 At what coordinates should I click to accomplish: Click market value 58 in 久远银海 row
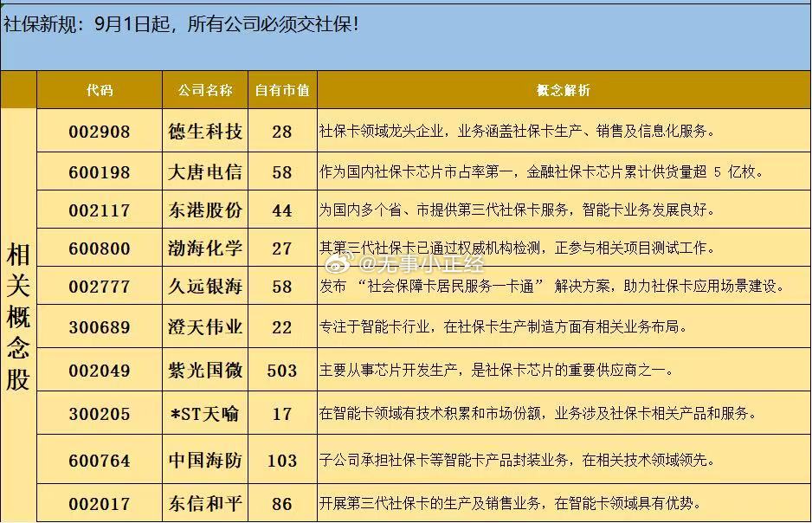(282, 287)
